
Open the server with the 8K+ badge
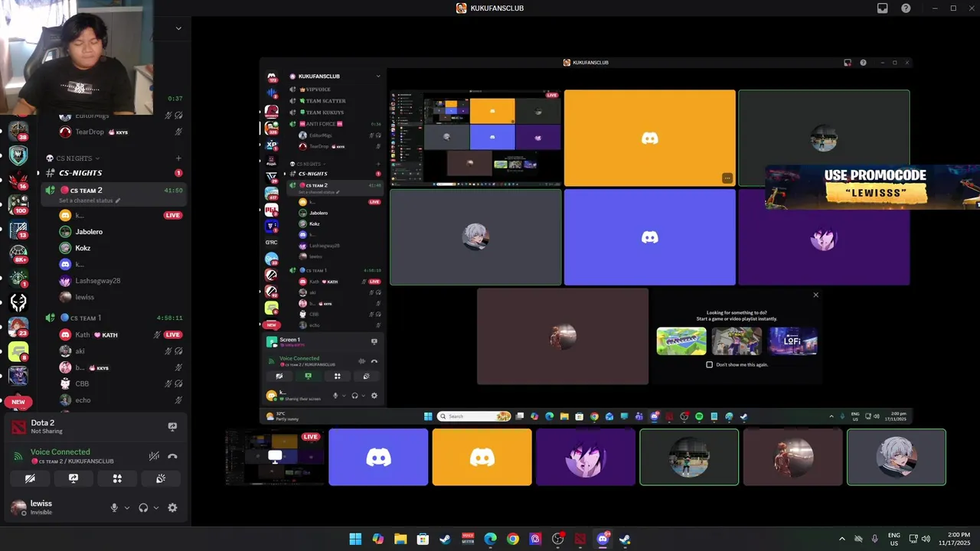click(x=18, y=253)
